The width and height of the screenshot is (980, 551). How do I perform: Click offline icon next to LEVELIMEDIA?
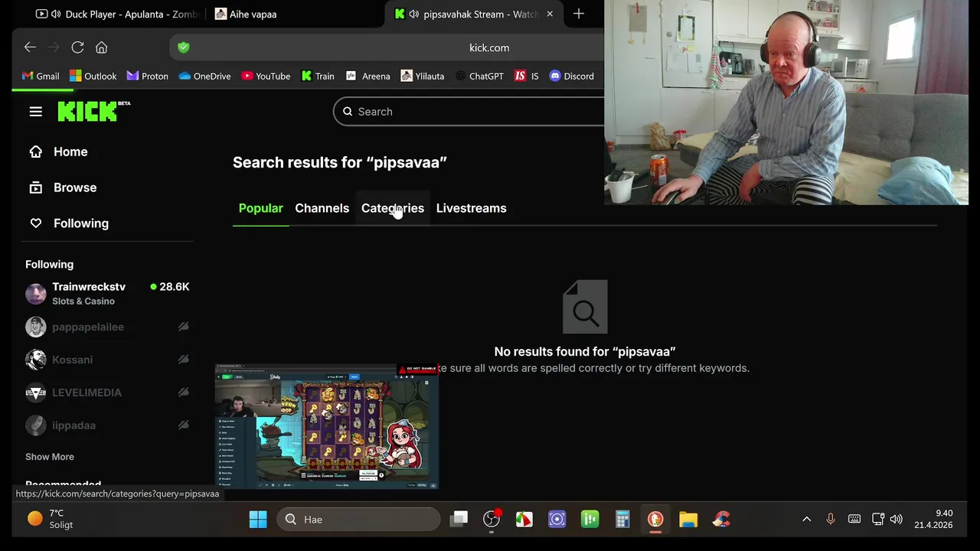tap(184, 393)
